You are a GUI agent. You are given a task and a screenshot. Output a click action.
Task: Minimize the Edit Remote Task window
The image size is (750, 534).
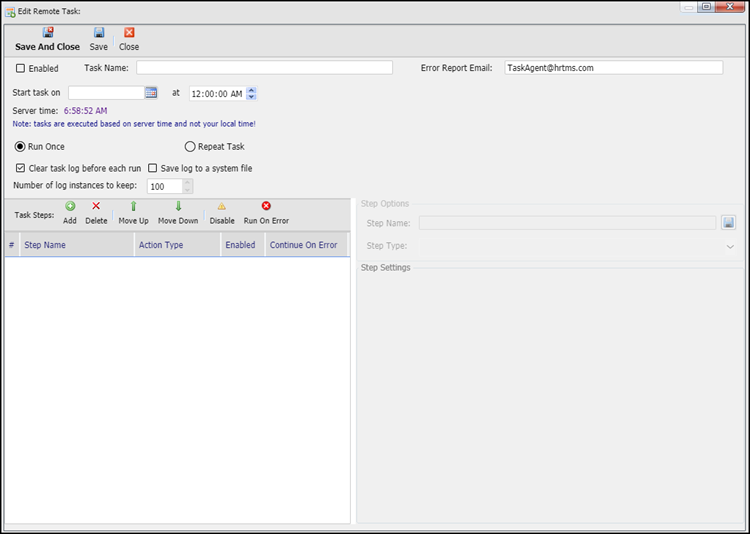pyautogui.click(x=688, y=7)
